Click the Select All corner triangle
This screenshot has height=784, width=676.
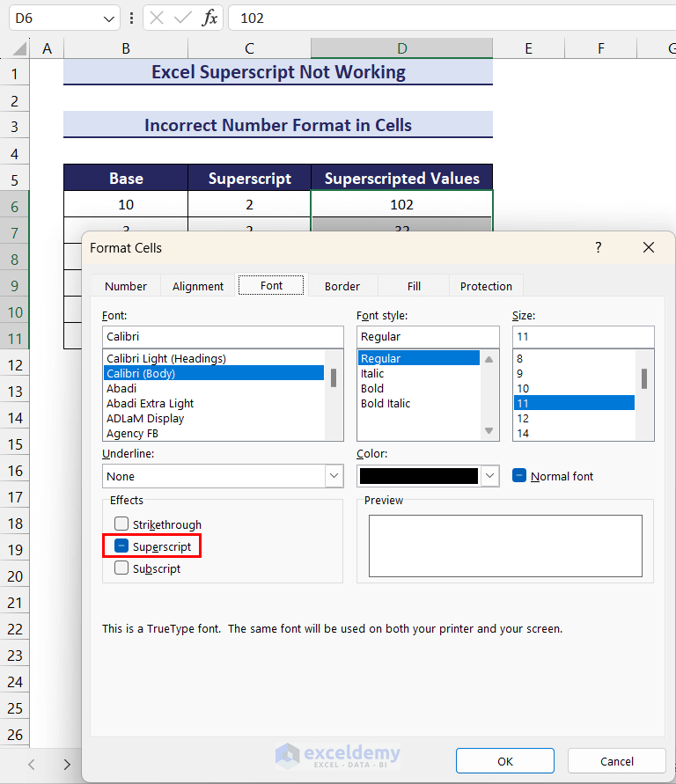(x=19, y=48)
